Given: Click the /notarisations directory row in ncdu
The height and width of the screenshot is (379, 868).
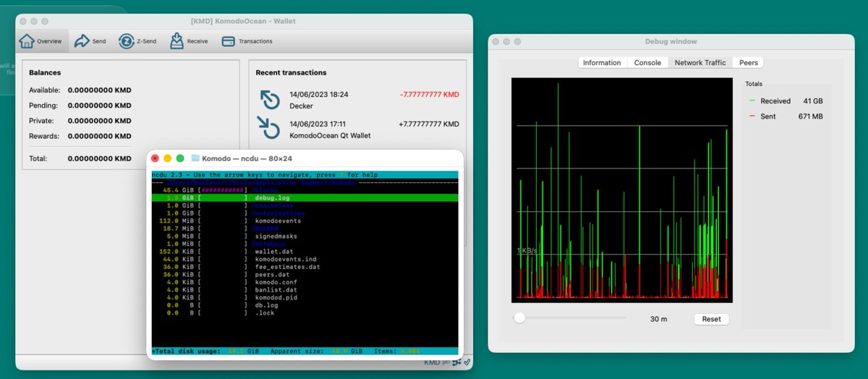Looking at the screenshot, I should (x=305, y=213).
